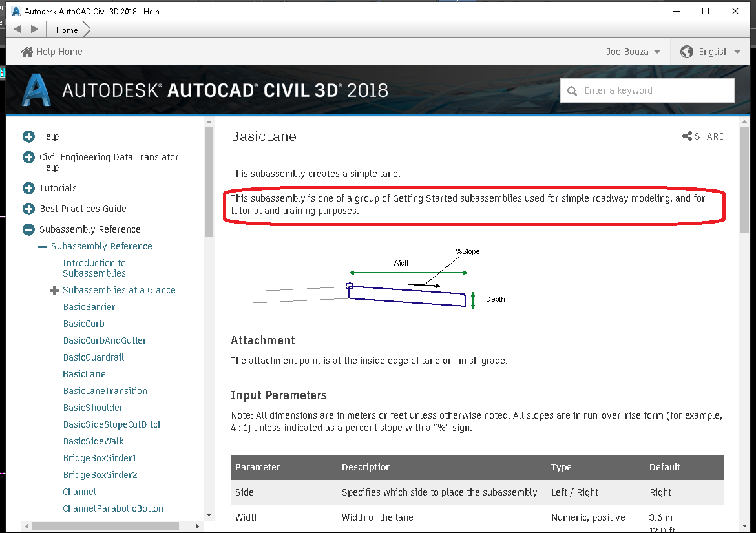The image size is (756, 533).
Task: Collapse nested Subassembly Reference minus icon
Action: coord(43,246)
